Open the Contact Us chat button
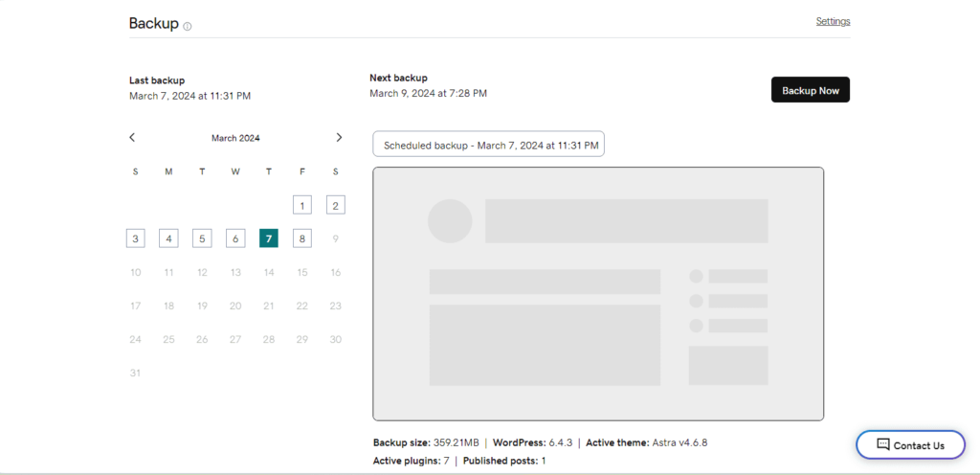This screenshot has width=980, height=475. tap(910, 445)
